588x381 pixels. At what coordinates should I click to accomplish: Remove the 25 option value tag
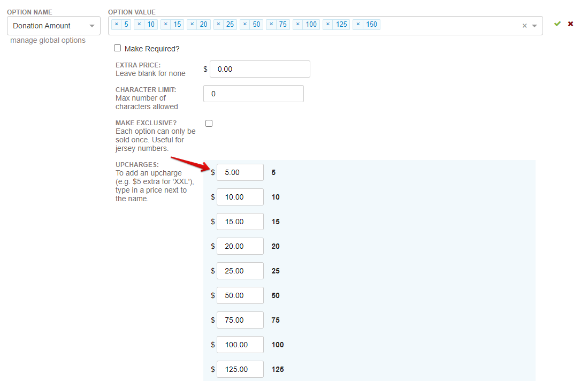(218, 24)
